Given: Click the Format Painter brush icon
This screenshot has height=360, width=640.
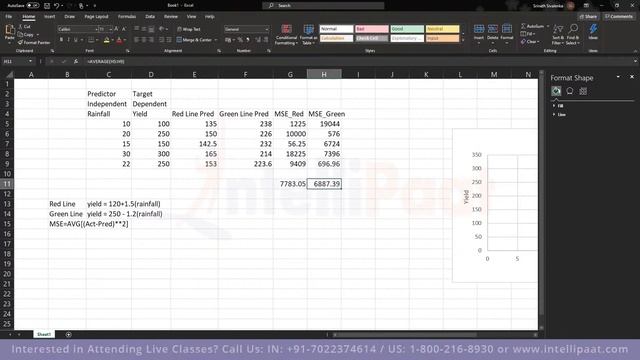Looking at the screenshot, I should pyautogui.click(x=20, y=42).
